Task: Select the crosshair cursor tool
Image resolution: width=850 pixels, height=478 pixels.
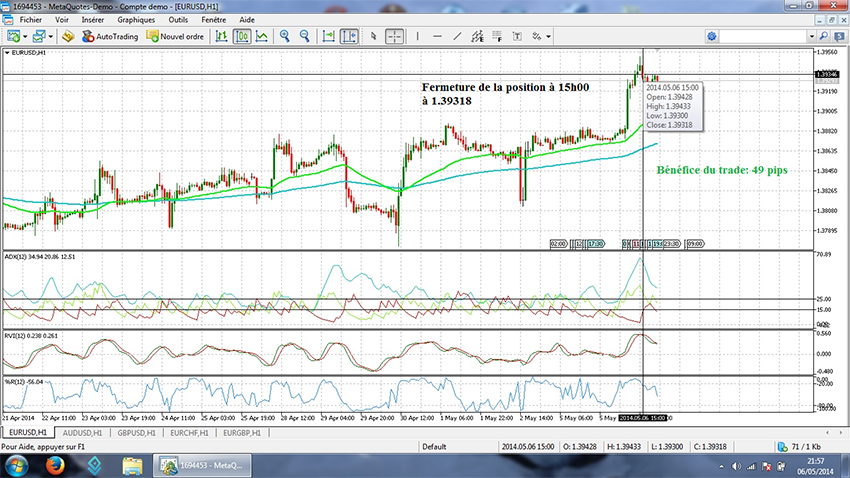Action: click(394, 36)
